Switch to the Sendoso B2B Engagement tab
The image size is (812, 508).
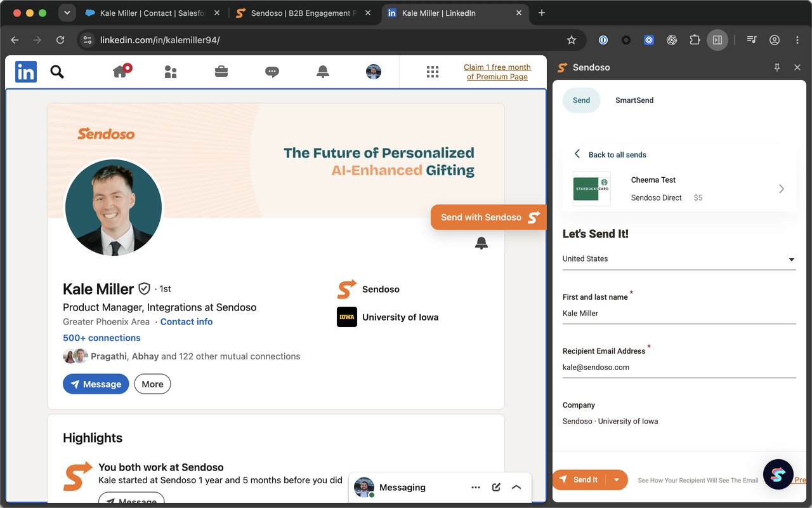point(304,13)
